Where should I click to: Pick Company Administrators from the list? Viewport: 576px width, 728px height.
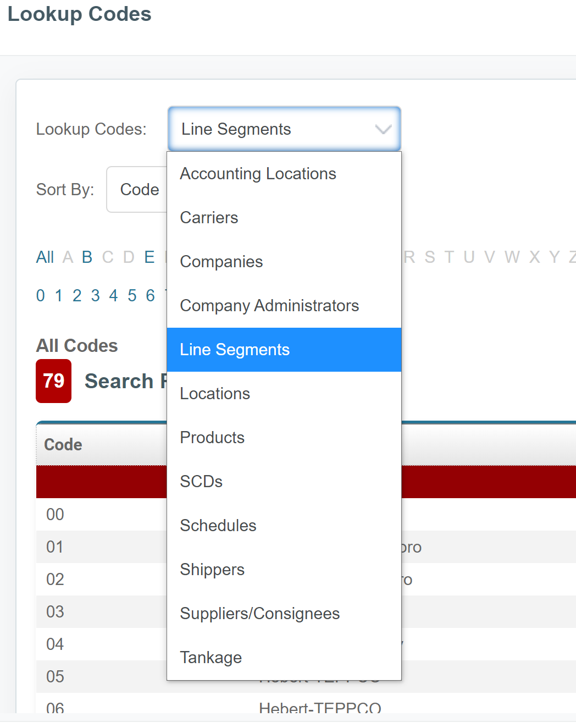click(269, 305)
